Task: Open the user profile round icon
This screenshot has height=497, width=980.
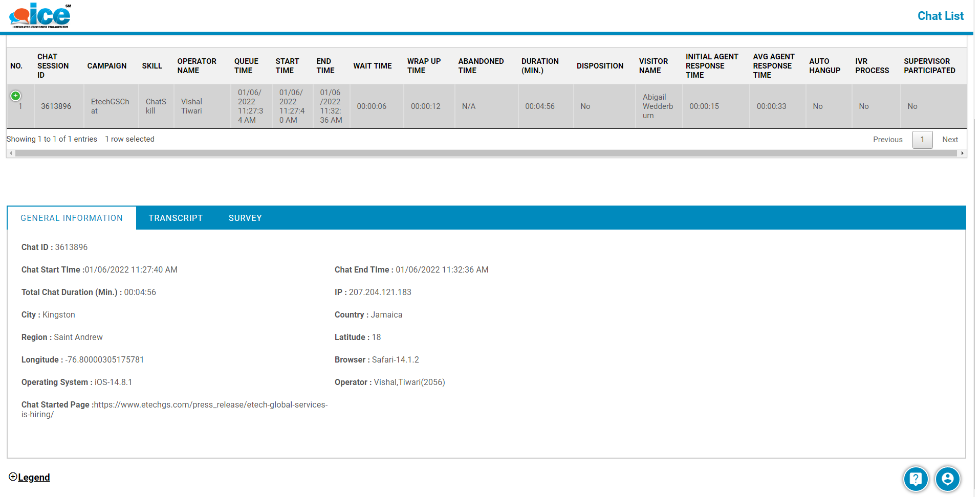Action: [x=947, y=479]
